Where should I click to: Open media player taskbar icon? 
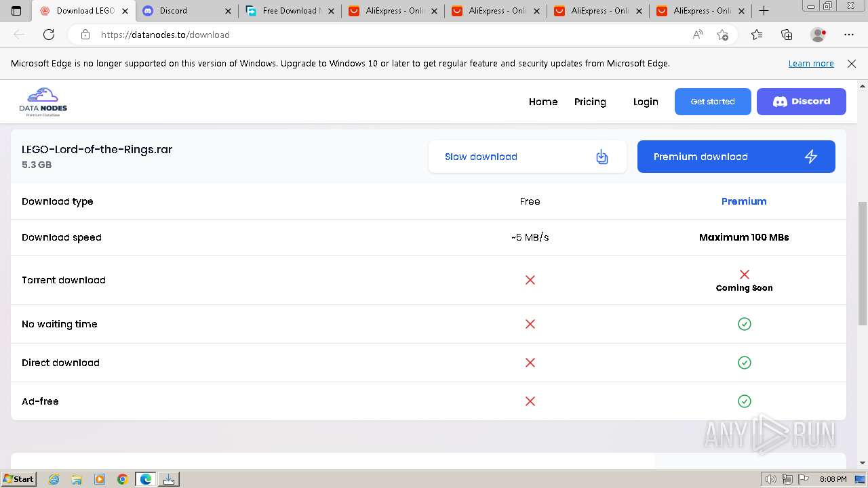pos(100,479)
